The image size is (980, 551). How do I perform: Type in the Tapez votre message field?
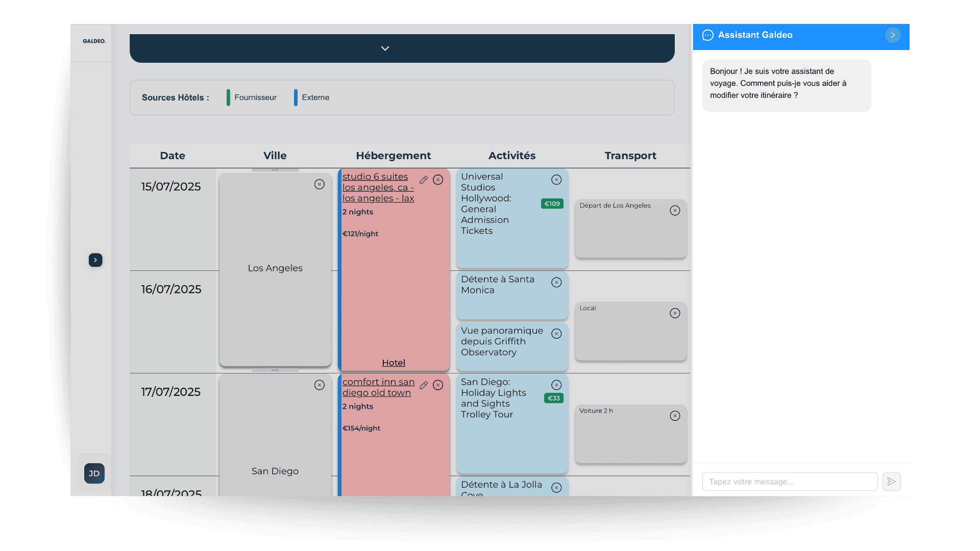click(x=790, y=482)
